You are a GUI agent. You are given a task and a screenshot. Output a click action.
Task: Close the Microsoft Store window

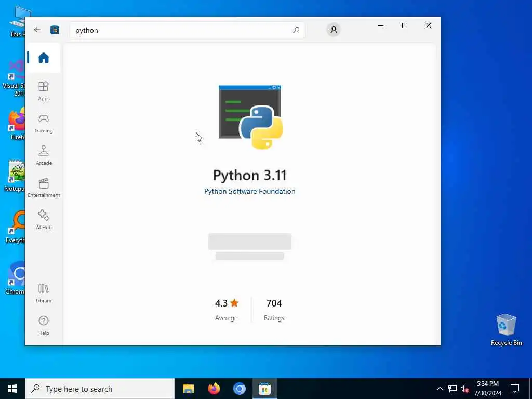tap(429, 26)
